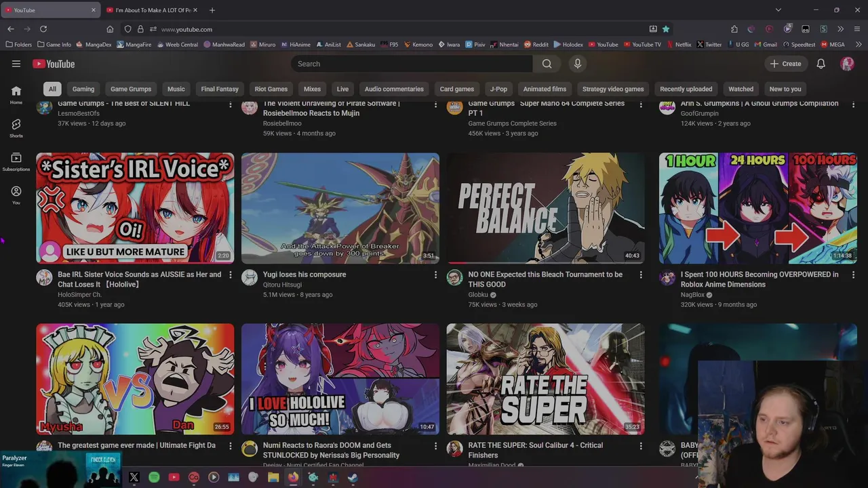868x488 pixels.
Task: List all tabs dropdown arrow
Action: 778,10
